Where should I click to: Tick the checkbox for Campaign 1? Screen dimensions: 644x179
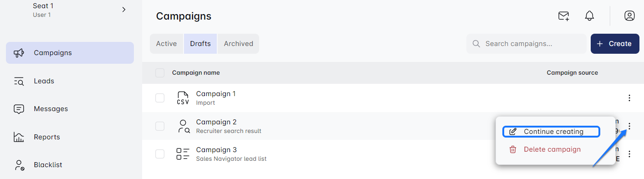coord(160,98)
